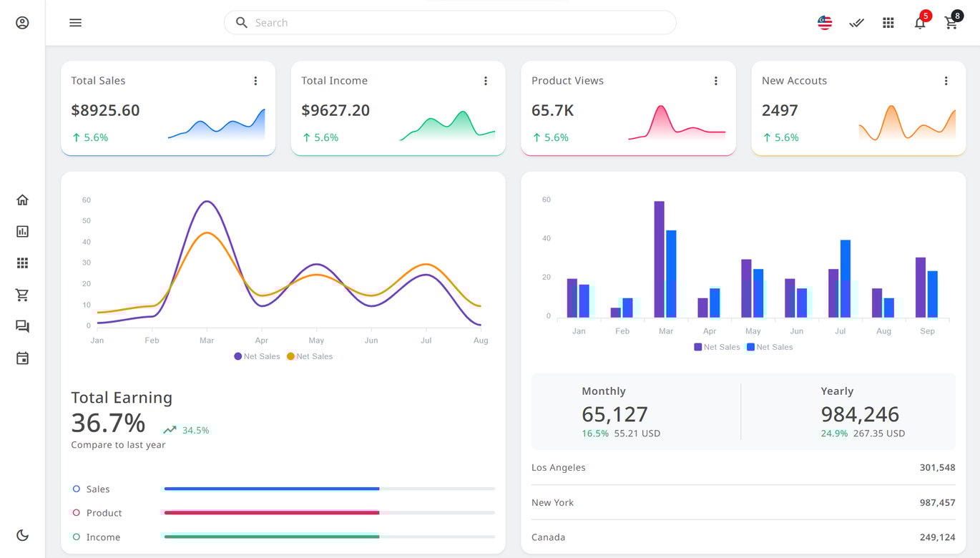
Task: Open the apps grid icon in header
Action: [888, 23]
